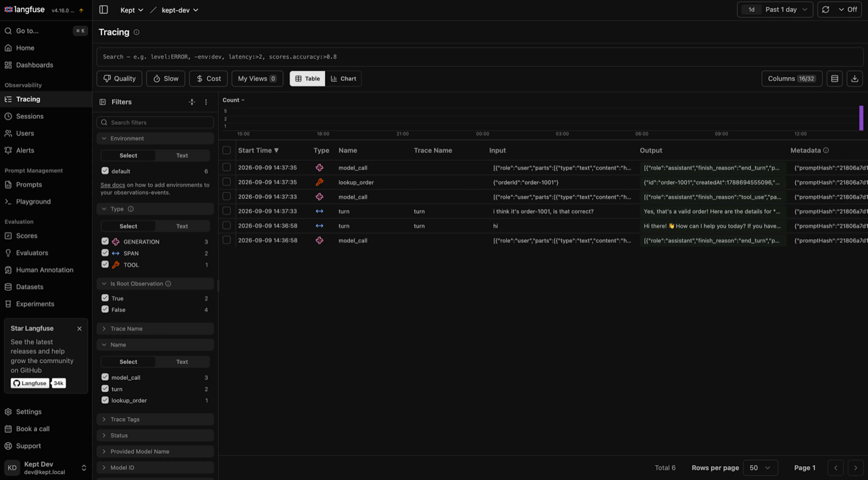
Task: Open the row height settings icon
Action: tap(835, 78)
